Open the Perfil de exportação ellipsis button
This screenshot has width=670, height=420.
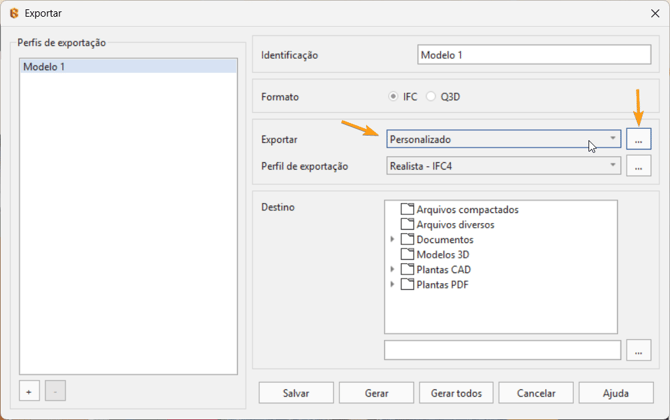638,166
